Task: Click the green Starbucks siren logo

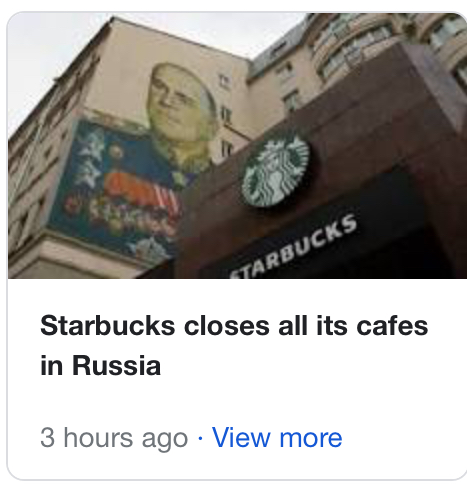Action: (x=276, y=170)
